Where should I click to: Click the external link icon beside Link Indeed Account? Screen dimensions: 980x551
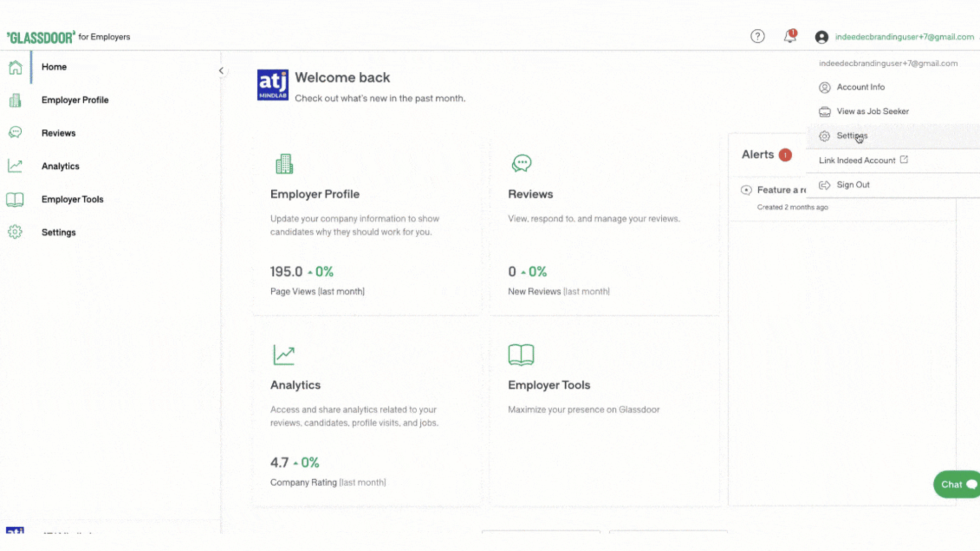point(904,160)
